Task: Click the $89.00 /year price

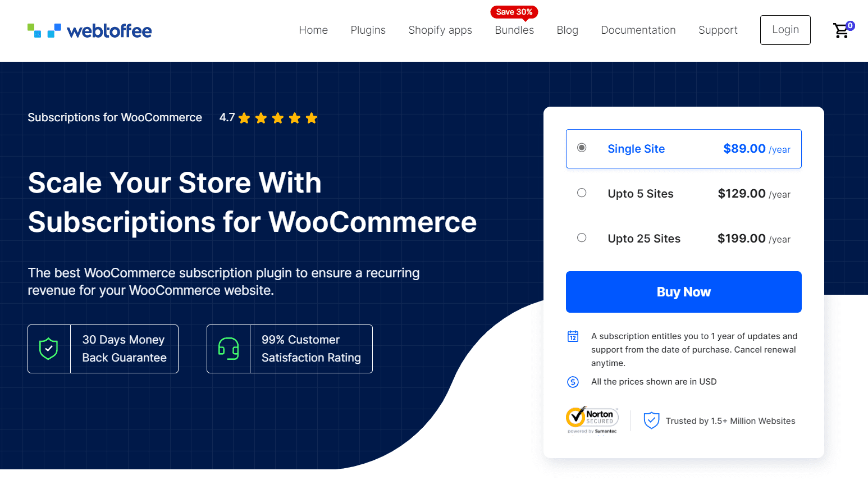Action: pos(757,149)
